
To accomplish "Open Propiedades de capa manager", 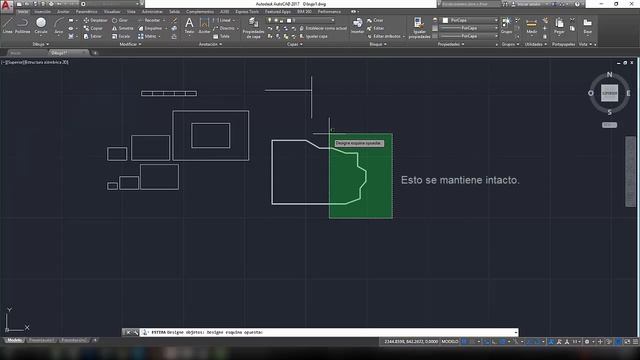I will tap(253, 27).
